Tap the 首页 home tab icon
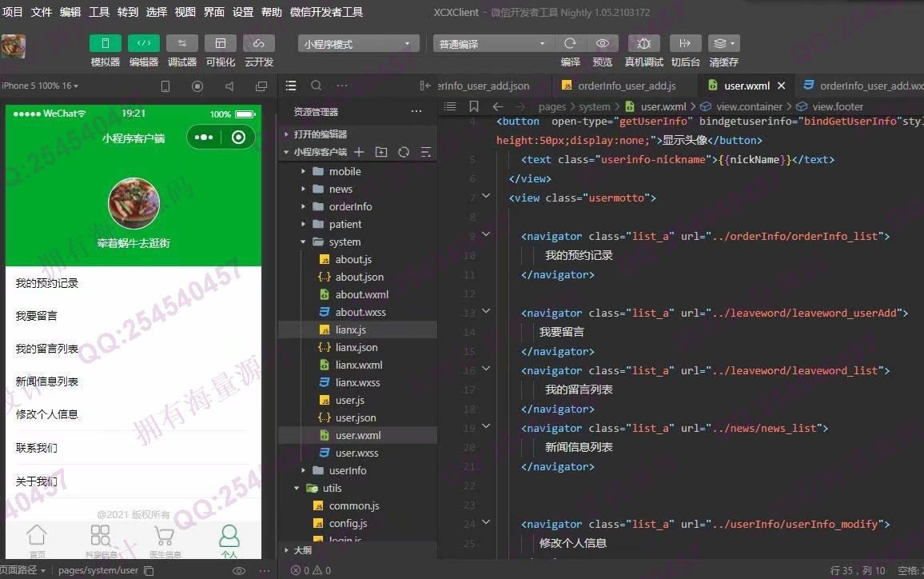924x579 pixels. [x=37, y=535]
